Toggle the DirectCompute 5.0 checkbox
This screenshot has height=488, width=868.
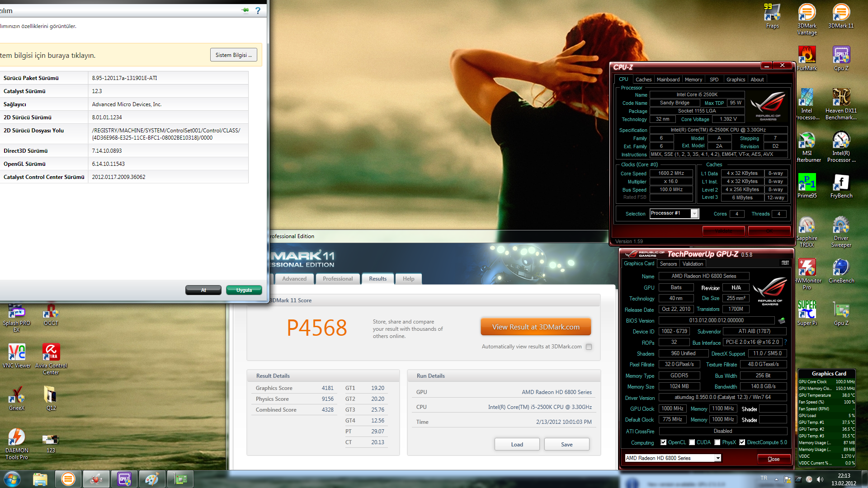pyautogui.click(x=742, y=442)
